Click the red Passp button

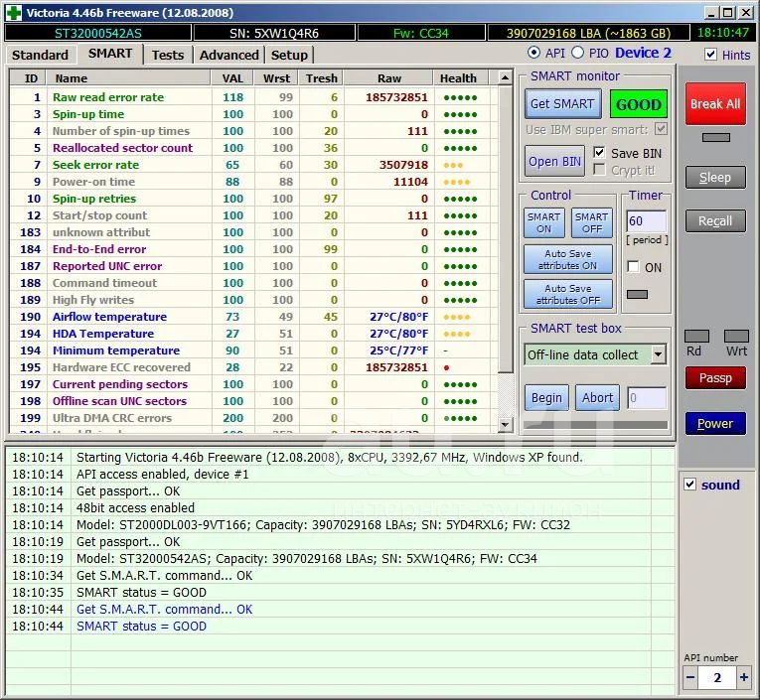pos(715,378)
